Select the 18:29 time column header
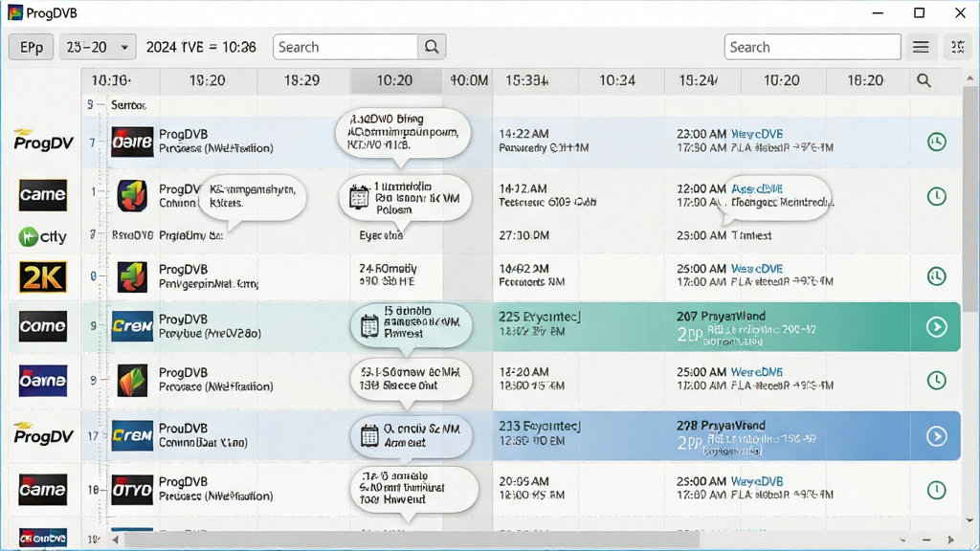Screen dimensions: 980x551 pos(301,80)
